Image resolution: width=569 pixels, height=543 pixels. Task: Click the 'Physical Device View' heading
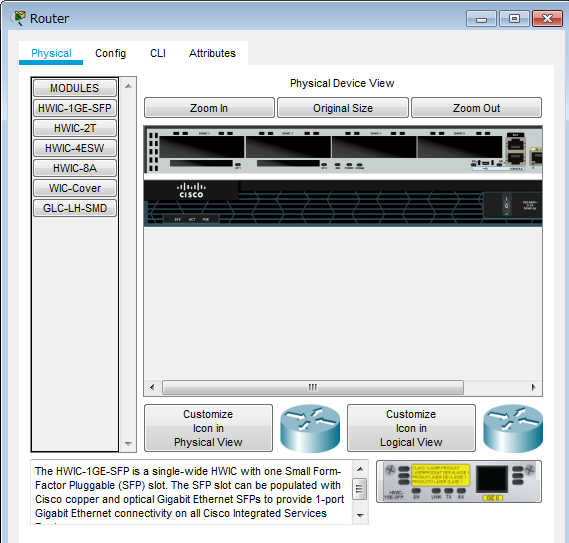[x=342, y=83]
